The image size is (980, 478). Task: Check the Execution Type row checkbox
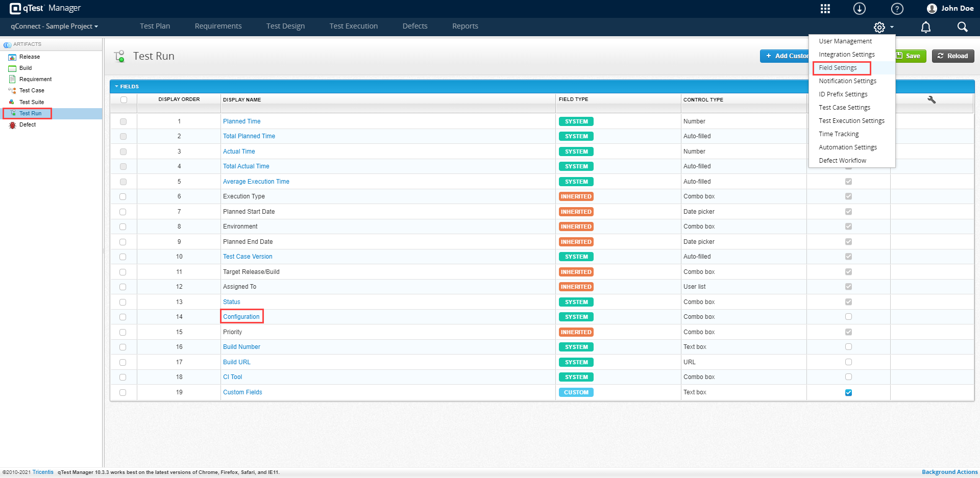click(123, 196)
